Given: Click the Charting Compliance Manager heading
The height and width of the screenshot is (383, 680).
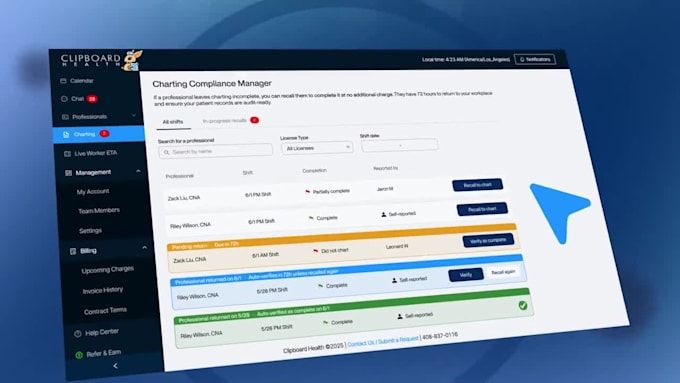Looking at the screenshot, I should pyautogui.click(x=212, y=83).
